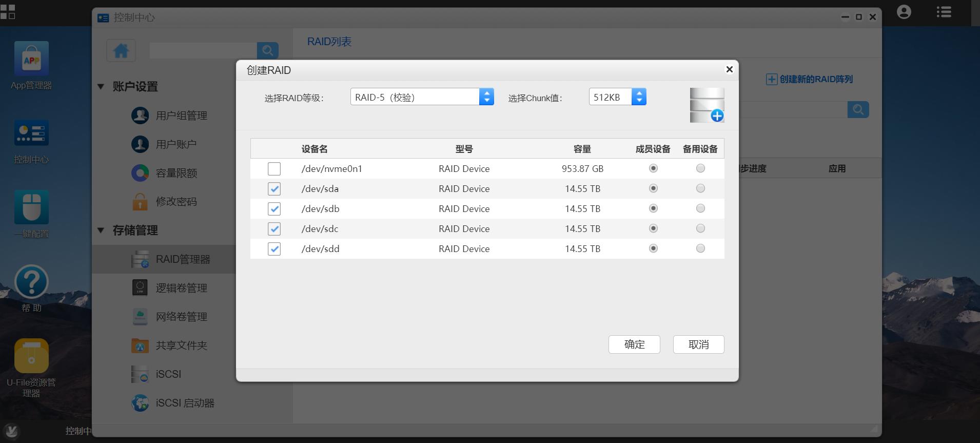Open the user account icon in top bar
The image size is (980, 443).
(x=904, y=12)
